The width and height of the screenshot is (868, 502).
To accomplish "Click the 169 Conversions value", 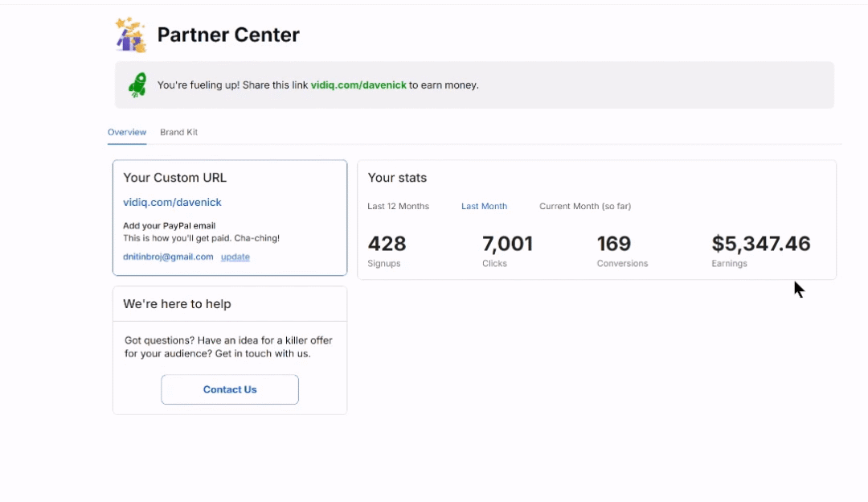I will 614,244.
